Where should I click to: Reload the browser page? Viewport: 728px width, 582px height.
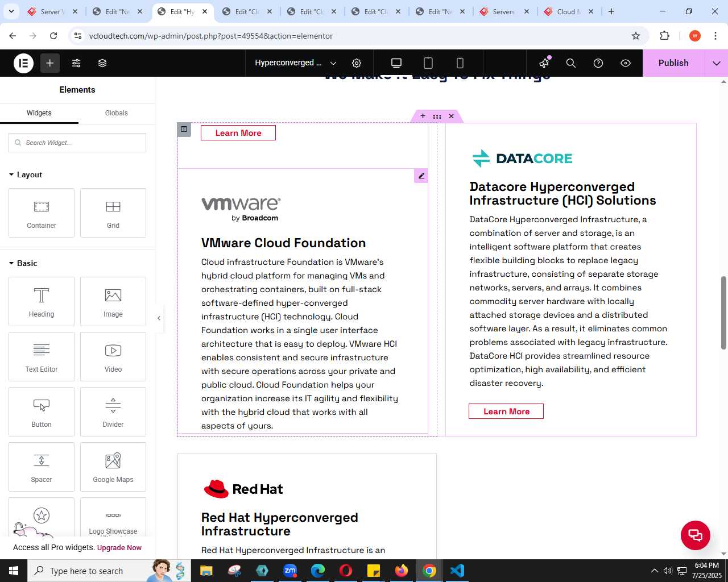[x=53, y=36]
